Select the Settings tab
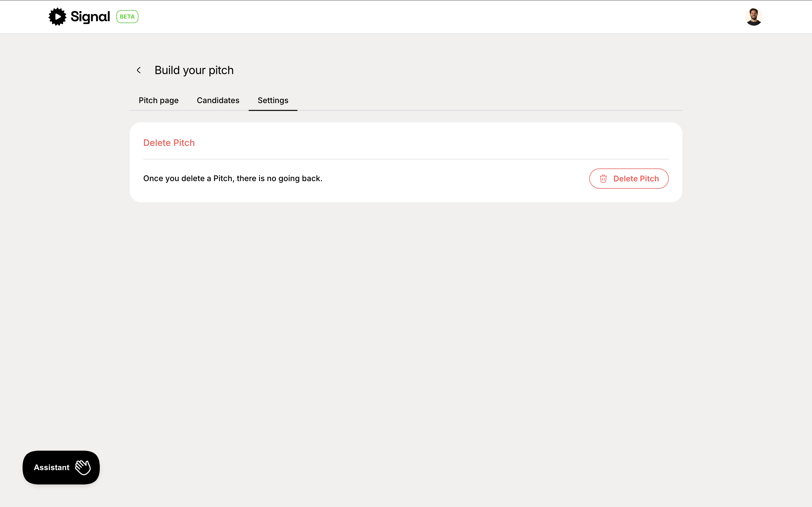This screenshot has width=812, height=507. 272,100
